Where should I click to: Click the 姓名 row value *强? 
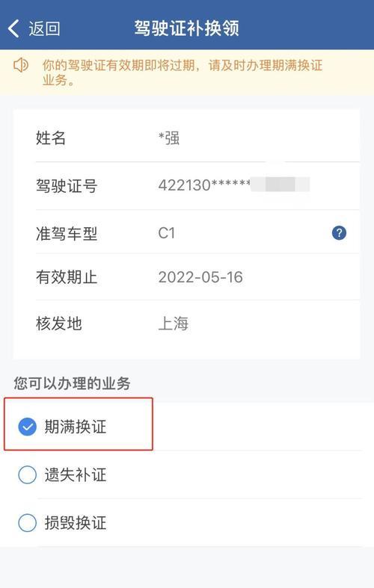coord(168,138)
